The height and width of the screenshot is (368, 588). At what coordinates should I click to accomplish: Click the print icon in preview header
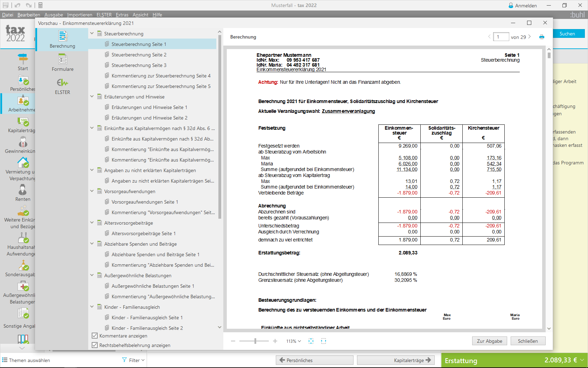point(542,37)
